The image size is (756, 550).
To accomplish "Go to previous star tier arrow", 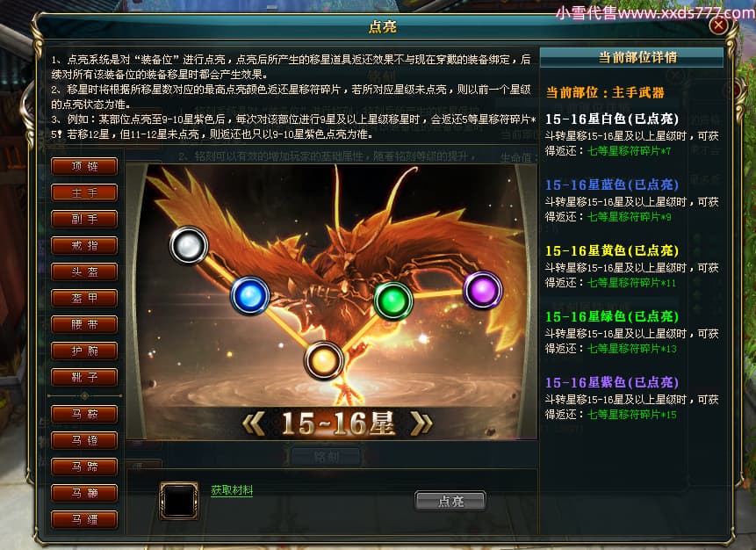I will click(x=254, y=423).
